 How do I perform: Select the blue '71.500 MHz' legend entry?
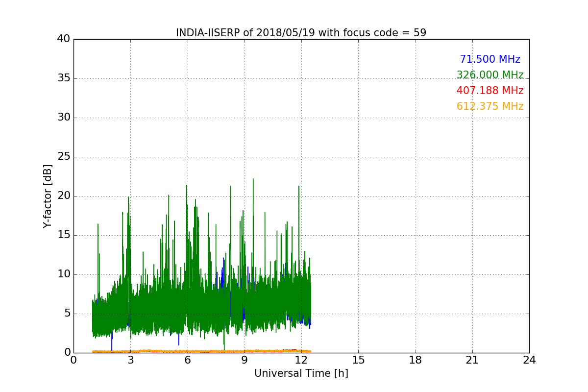(490, 60)
